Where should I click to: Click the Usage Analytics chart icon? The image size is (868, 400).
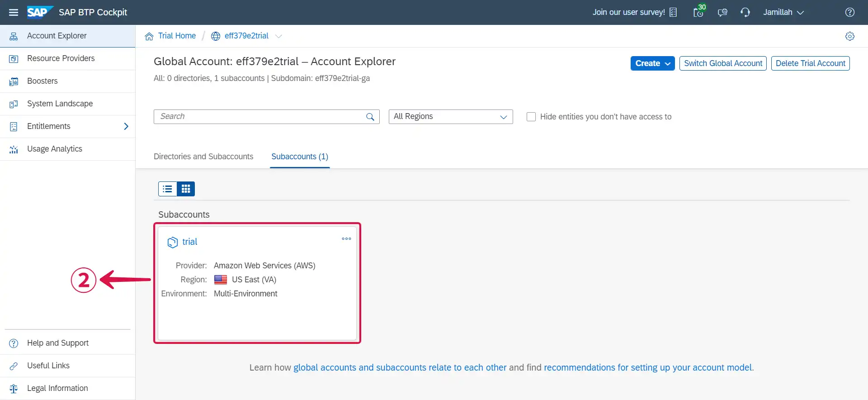(x=14, y=149)
